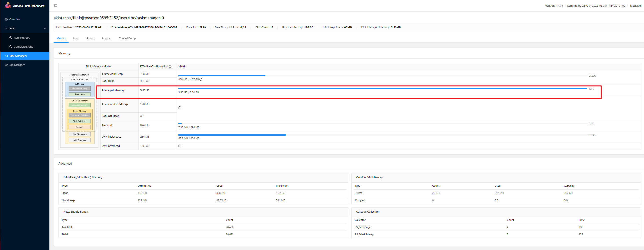Click CPU Cores value 16
The image size is (644, 250).
(272, 27)
